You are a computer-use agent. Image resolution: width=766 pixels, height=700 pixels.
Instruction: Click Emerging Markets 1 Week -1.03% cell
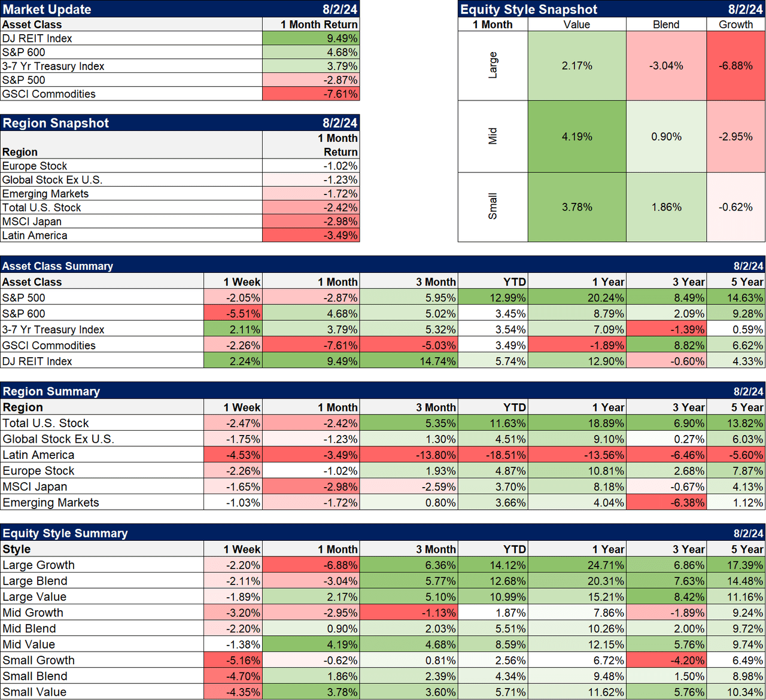233,502
